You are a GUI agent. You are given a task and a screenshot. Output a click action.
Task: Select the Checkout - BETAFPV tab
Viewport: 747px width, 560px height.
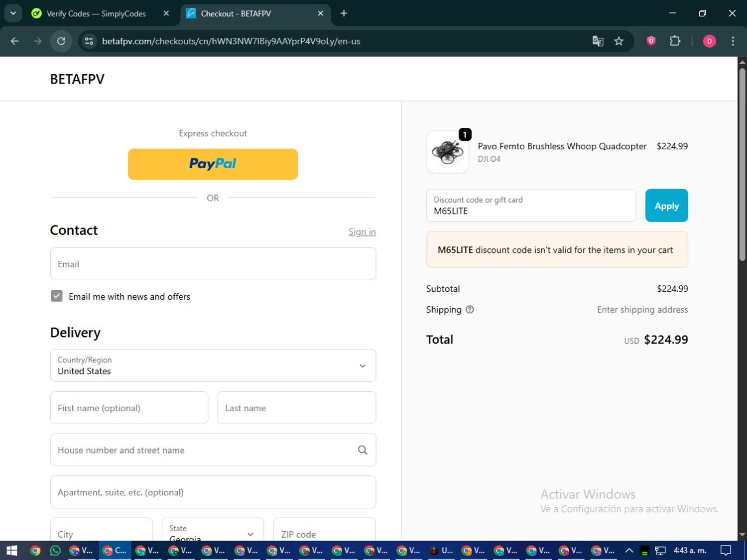pos(255,13)
